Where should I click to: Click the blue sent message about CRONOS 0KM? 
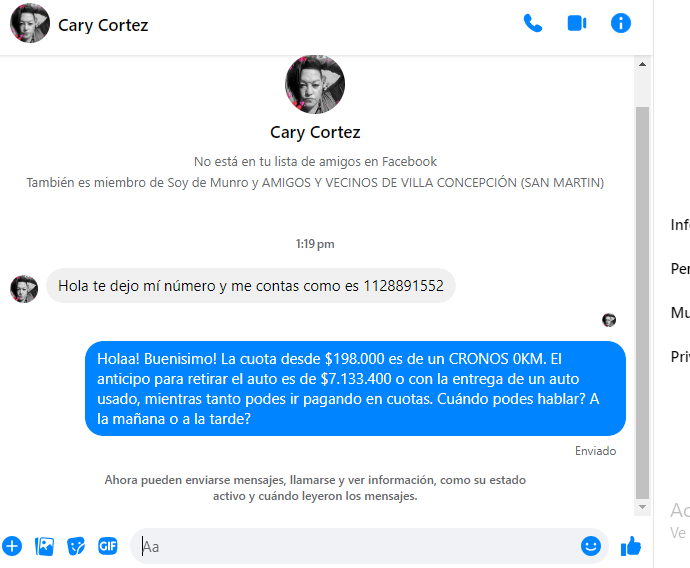(355, 388)
